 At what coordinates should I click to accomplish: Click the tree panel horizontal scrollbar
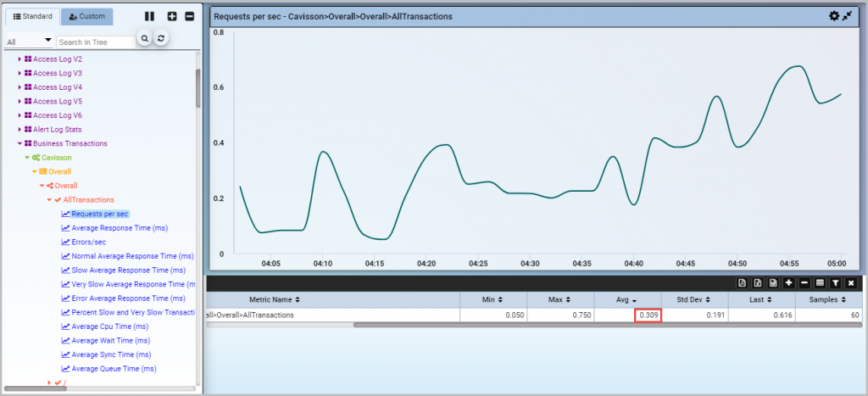click(x=36, y=389)
